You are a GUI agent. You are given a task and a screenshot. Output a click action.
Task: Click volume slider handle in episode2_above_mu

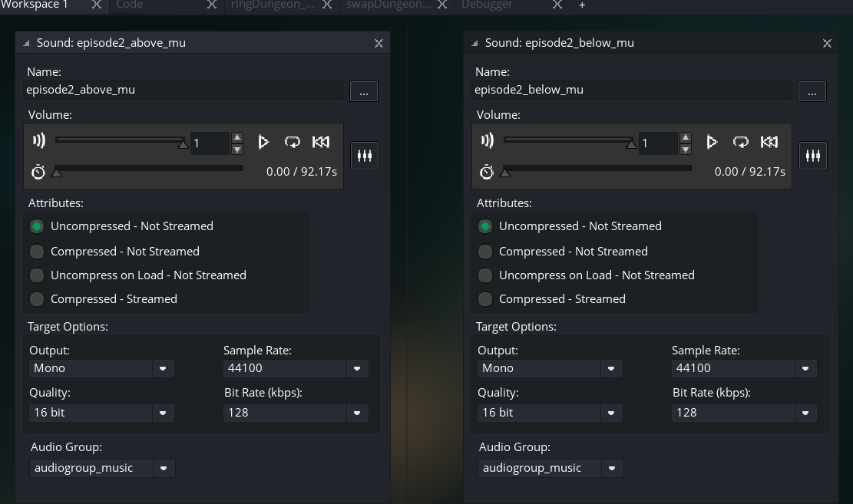tap(183, 144)
